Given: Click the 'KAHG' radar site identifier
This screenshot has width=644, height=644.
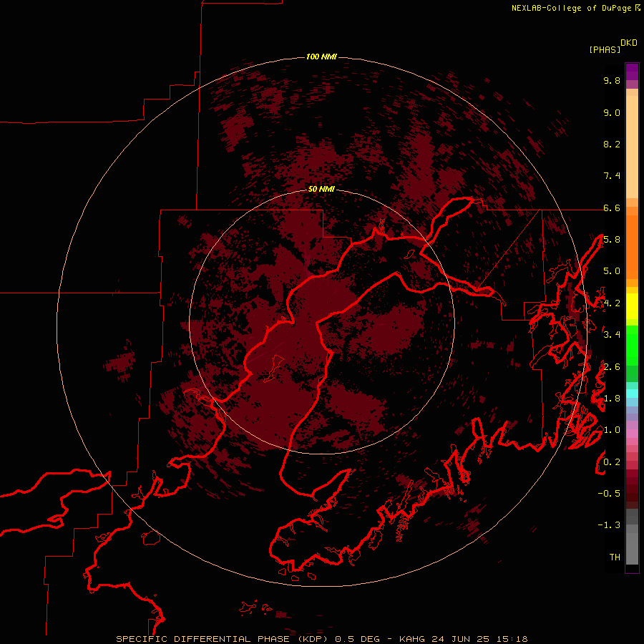Looking at the screenshot, I should pyautogui.click(x=413, y=639).
